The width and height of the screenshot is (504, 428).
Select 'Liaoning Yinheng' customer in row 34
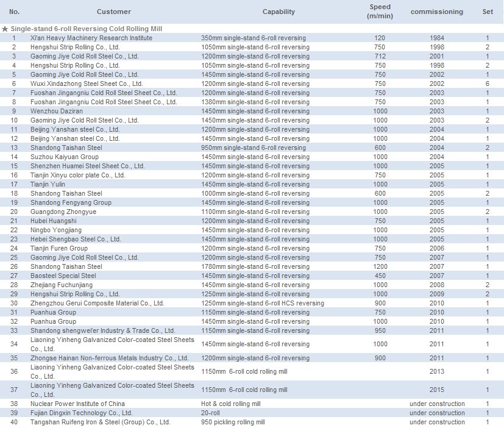click(112, 344)
